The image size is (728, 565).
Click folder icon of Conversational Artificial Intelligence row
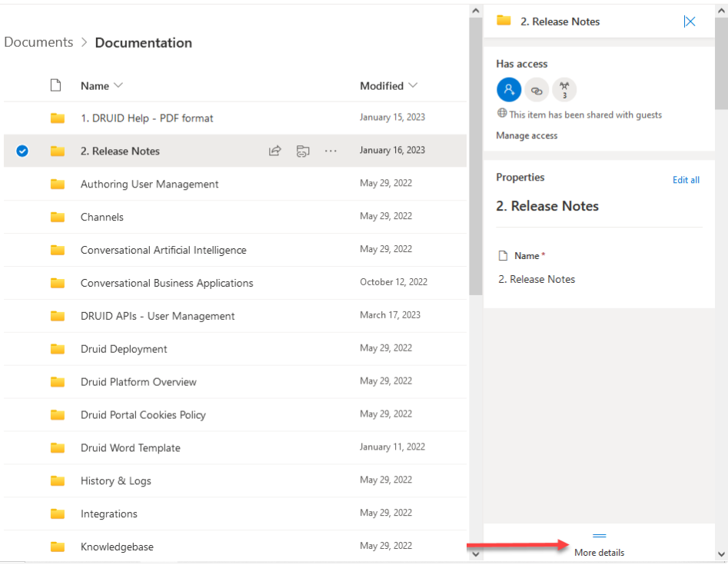58,250
